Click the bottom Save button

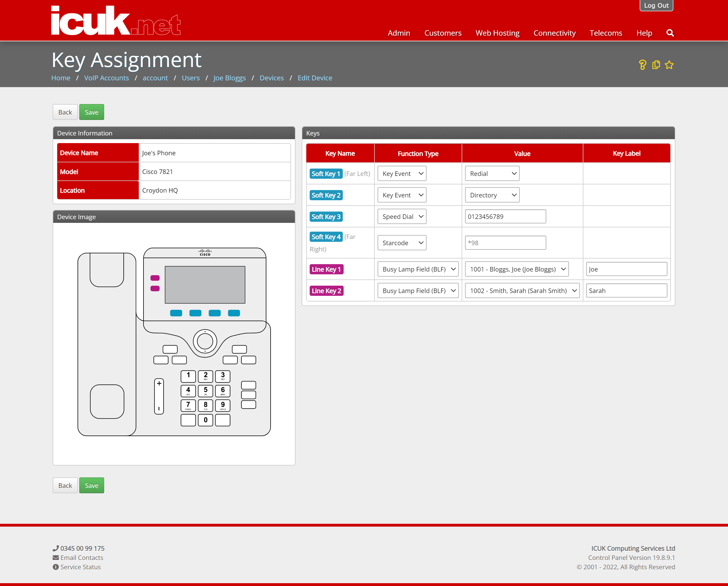coord(91,485)
